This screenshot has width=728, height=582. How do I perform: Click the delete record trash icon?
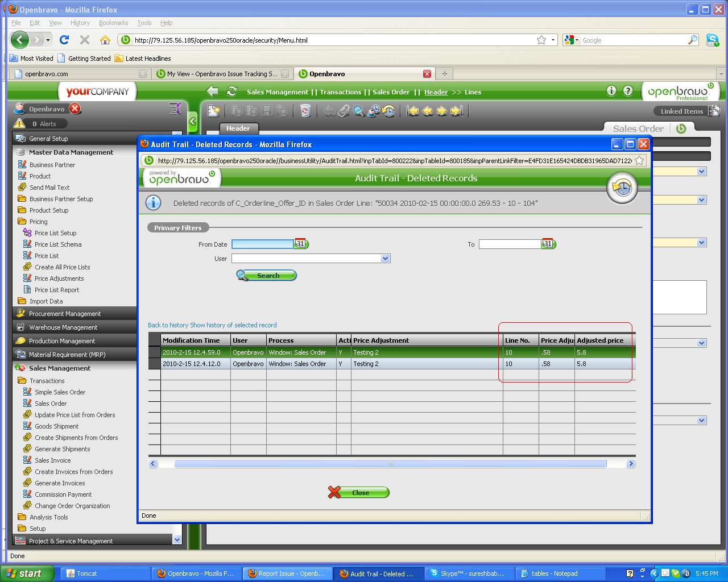(x=305, y=111)
